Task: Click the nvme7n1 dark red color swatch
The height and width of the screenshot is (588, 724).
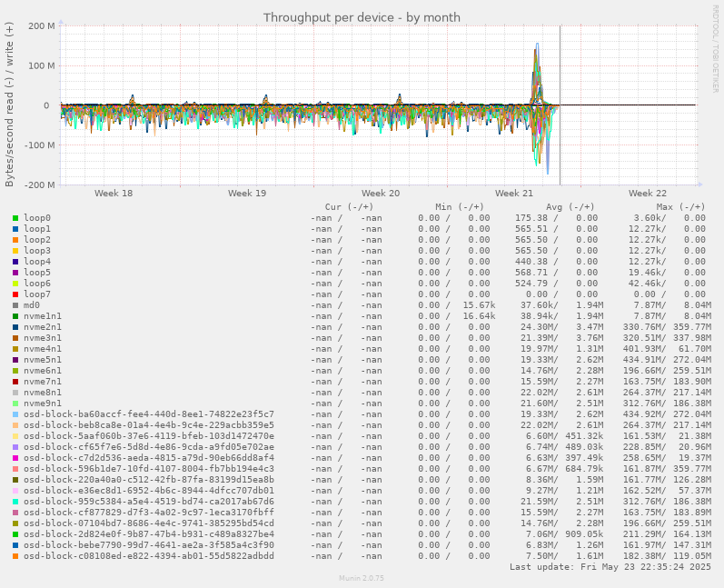Action: [15, 382]
